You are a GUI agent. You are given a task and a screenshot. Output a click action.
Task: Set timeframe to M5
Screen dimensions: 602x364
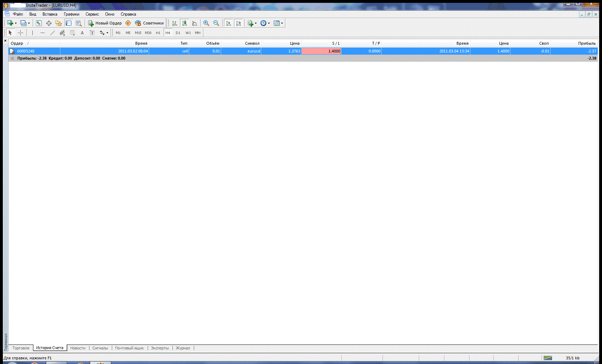[x=128, y=33]
